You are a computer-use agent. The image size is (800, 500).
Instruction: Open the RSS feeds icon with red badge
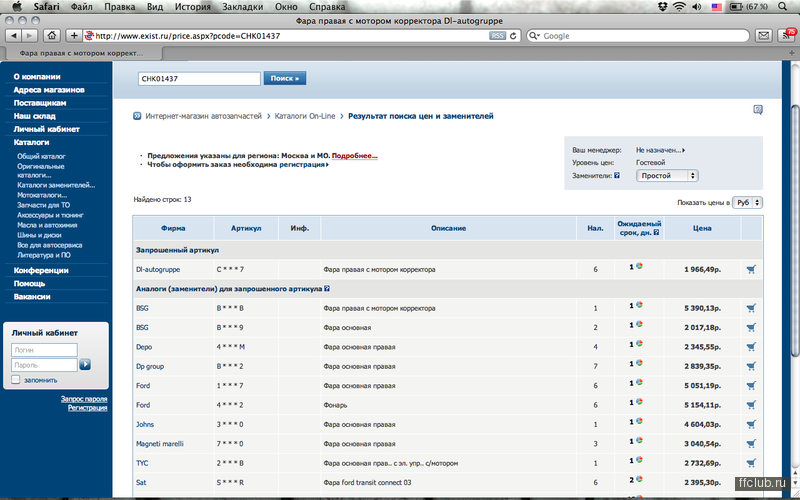coord(786,35)
